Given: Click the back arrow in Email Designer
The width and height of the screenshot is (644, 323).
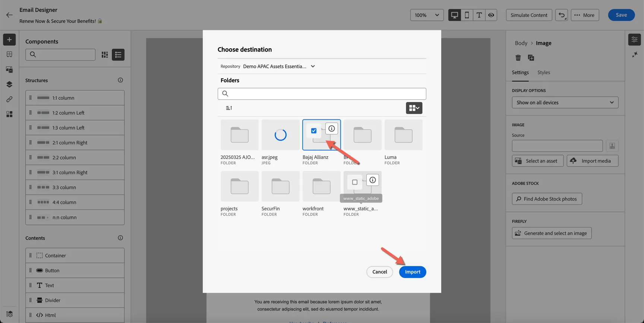Looking at the screenshot, I should pos(9,15).
